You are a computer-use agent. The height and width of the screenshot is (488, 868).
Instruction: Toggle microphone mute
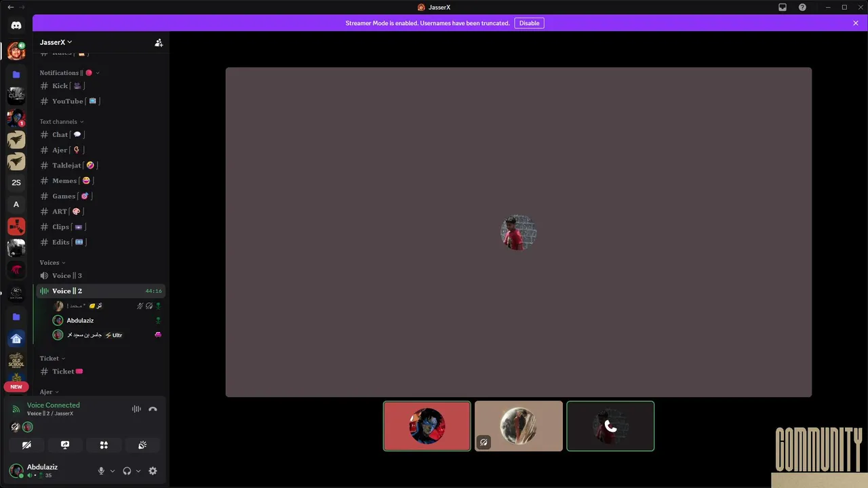click(102, 471)
